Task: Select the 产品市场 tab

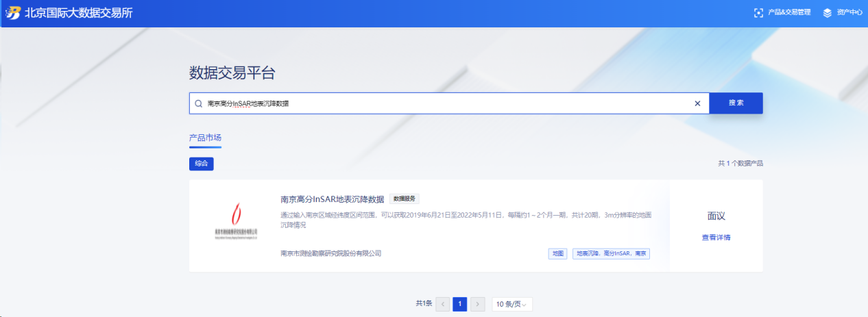Action: click(205, 138)
